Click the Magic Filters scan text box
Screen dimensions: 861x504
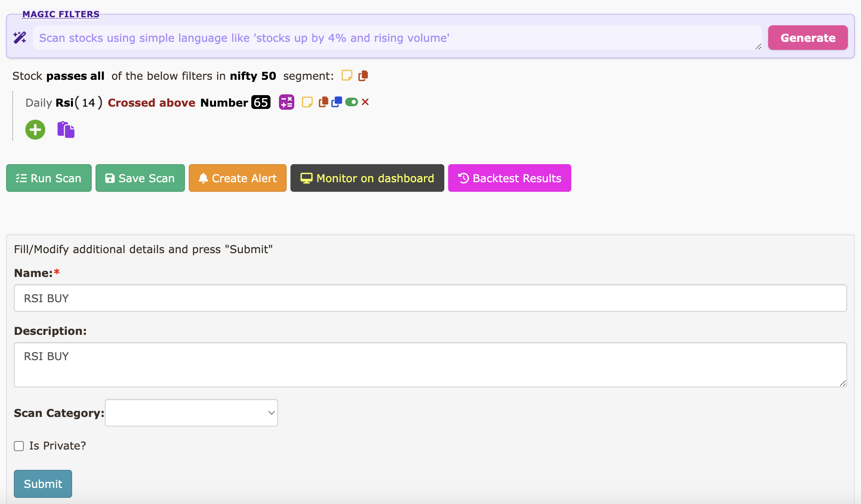(x=397, y=38)
